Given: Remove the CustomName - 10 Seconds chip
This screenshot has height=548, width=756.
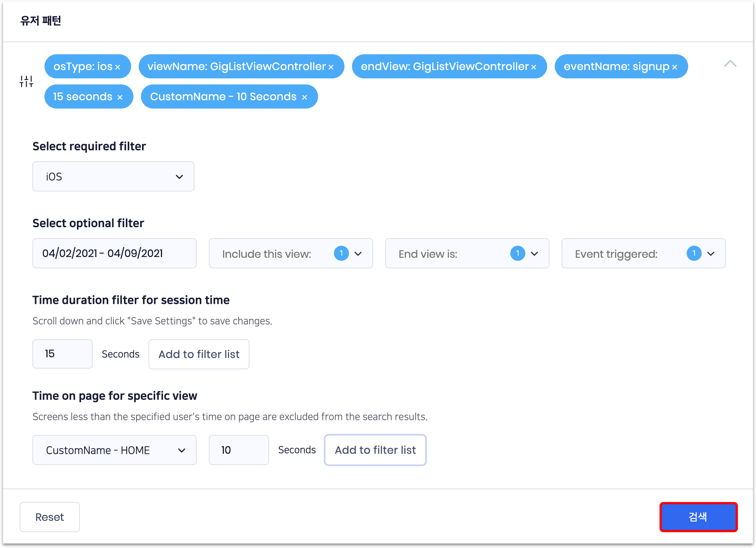Looking at the screenshot, I should pyautogui.click(x=305, y=96).
